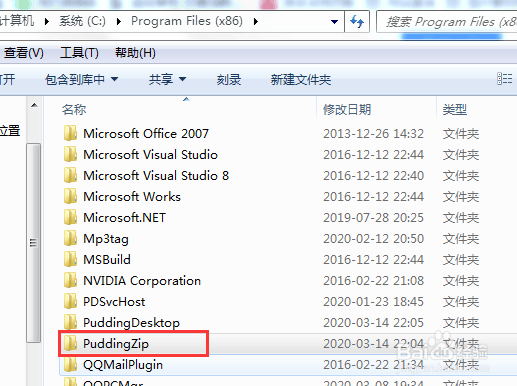This screenshot has height=386, width=517.
Task: Select Microsoft Office 2007 folder icon
Action: click(70, 133)
